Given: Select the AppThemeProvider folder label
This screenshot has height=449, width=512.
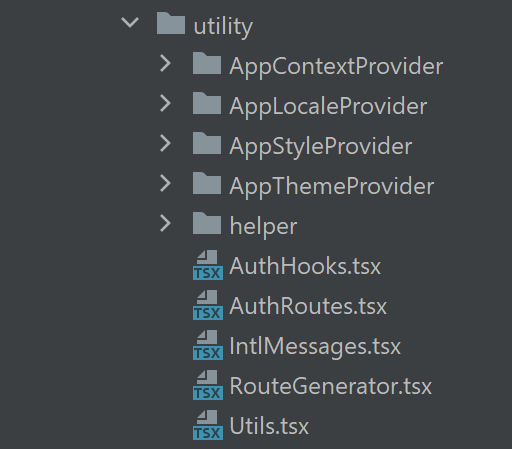Looking at the screenshot, I should [x=332, y=187].
